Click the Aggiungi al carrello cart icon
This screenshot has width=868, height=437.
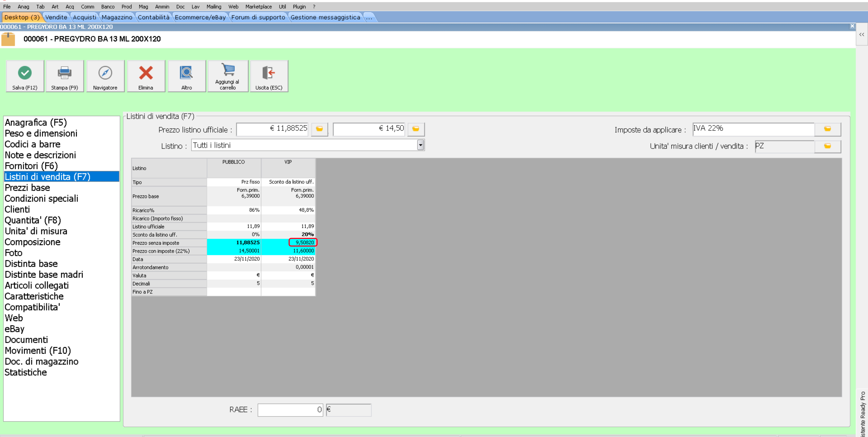click(x=228, y=69)
